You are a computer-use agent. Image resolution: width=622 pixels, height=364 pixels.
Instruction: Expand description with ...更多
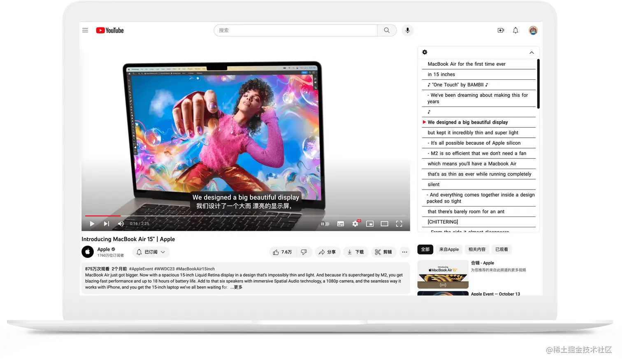pyautogui.click(x=236, y=287)
